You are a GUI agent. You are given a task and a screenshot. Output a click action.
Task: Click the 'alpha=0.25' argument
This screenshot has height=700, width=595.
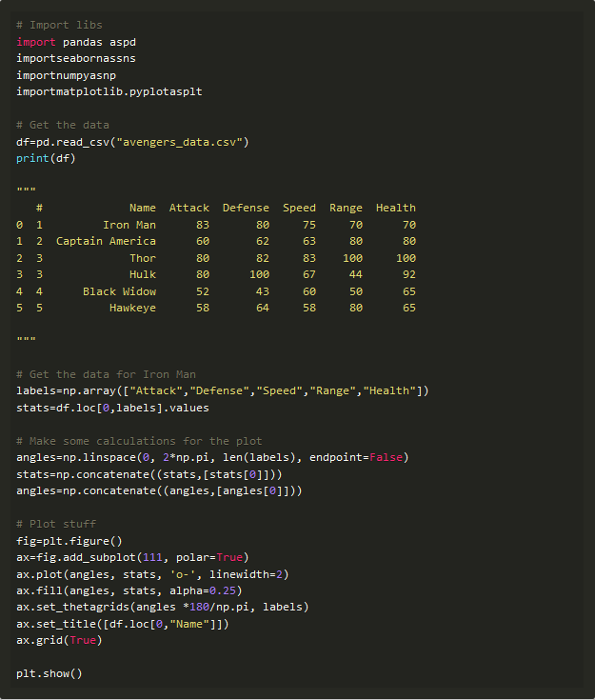(x=203, y=591)
